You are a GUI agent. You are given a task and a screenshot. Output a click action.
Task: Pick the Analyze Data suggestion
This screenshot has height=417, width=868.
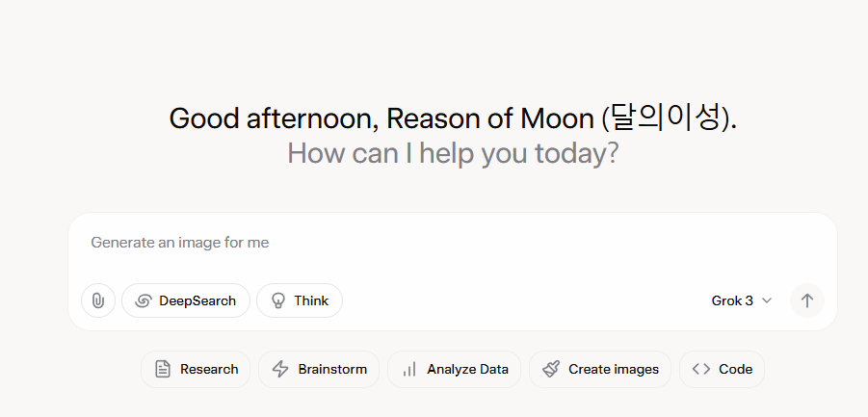click(x=455, y=370)
